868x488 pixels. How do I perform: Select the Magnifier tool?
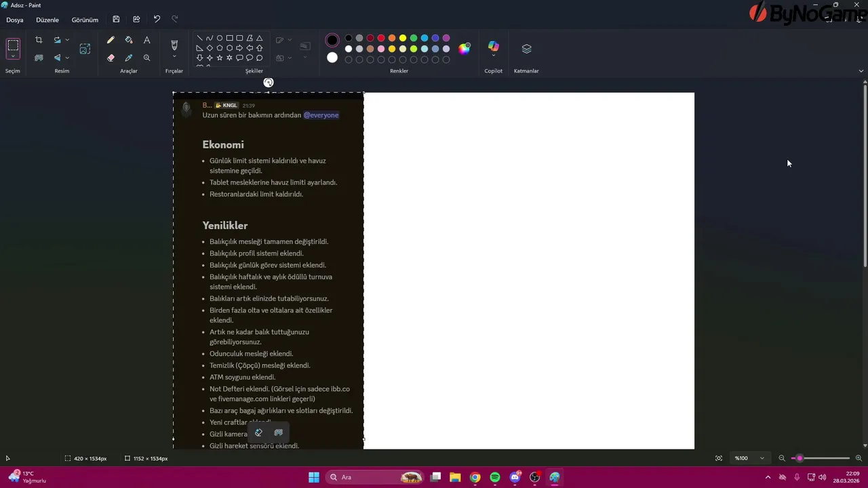click(146, 58)
